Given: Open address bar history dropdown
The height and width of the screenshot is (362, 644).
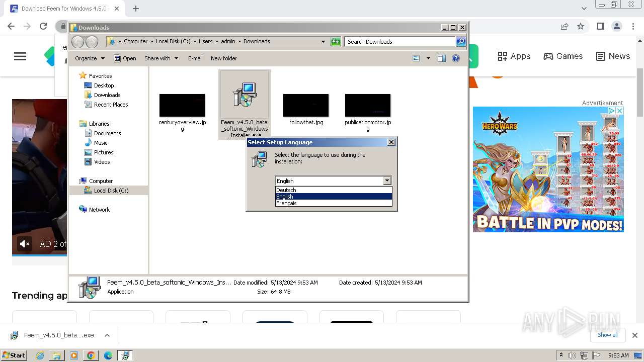Looking at the screenshot, I should click(x=323, y=42).
